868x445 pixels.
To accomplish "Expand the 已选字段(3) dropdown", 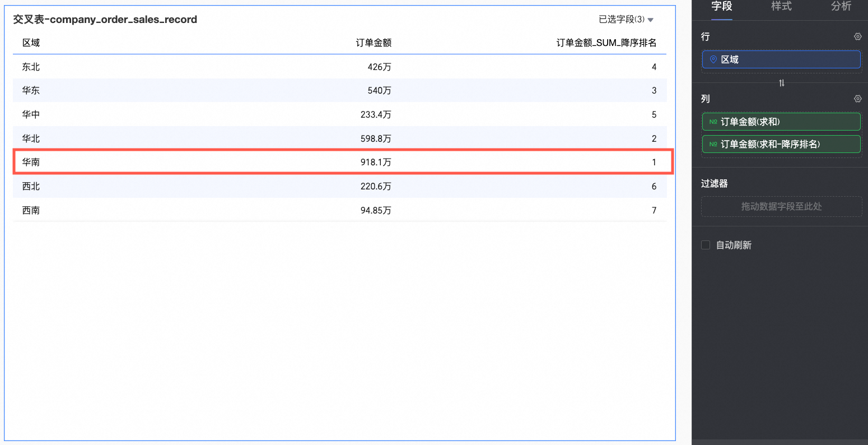I will tap(626, 20).
